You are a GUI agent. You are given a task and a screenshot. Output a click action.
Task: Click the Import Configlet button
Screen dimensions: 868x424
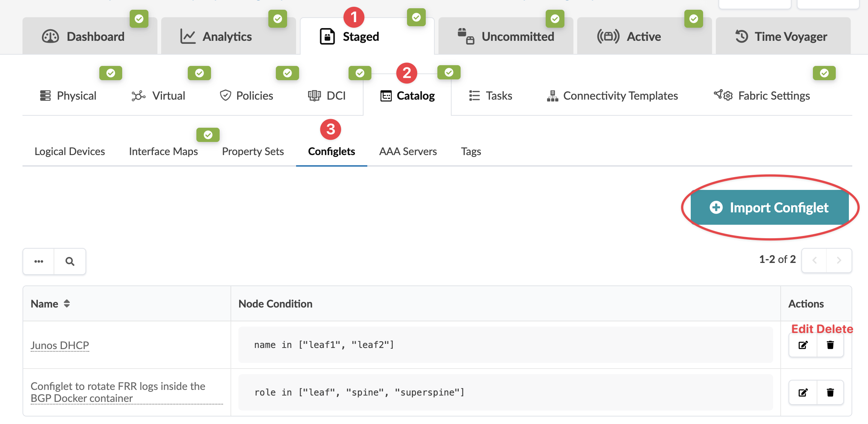(769, 208)
